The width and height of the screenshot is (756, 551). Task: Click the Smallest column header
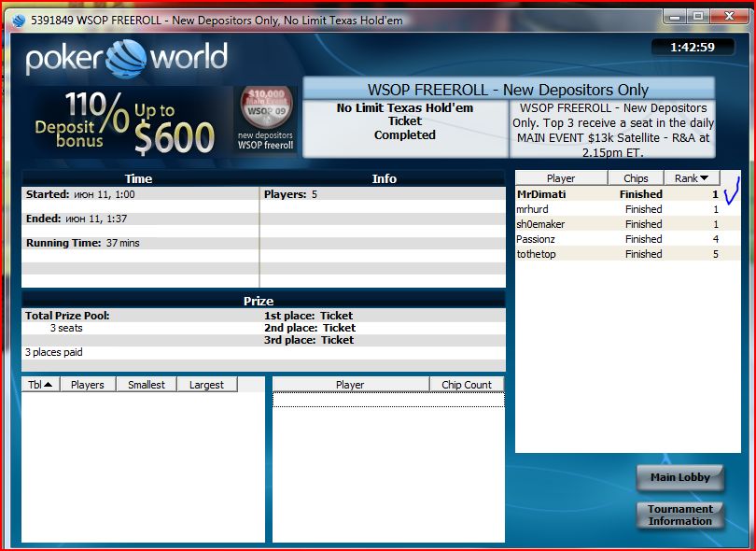tap(147, 385)
